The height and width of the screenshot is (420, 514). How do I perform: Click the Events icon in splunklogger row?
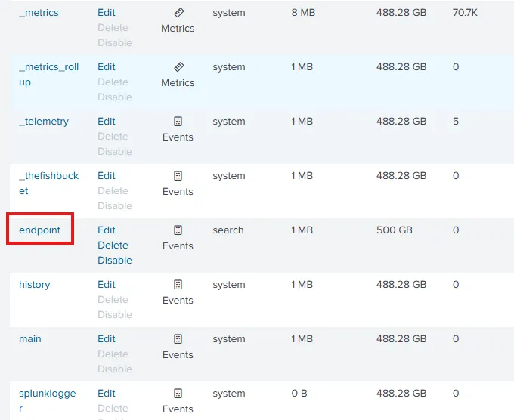coord(178,394)
